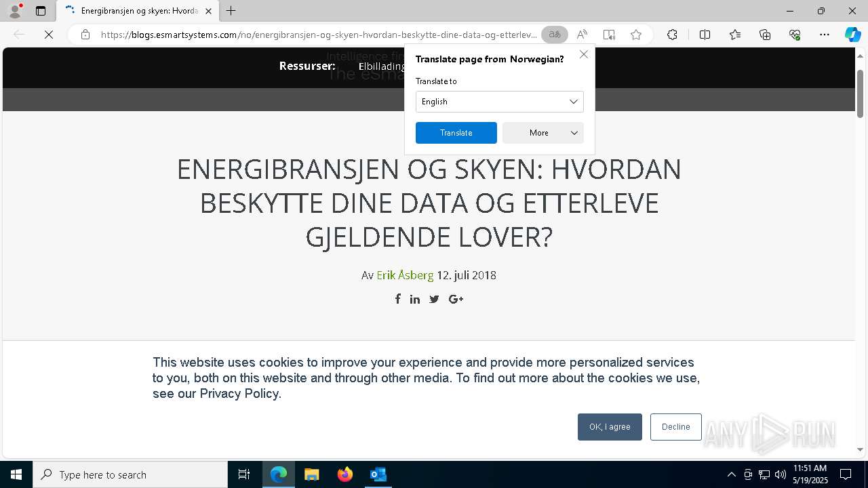View site information lock icon
The image size is (868, 488).
(85, 35)
